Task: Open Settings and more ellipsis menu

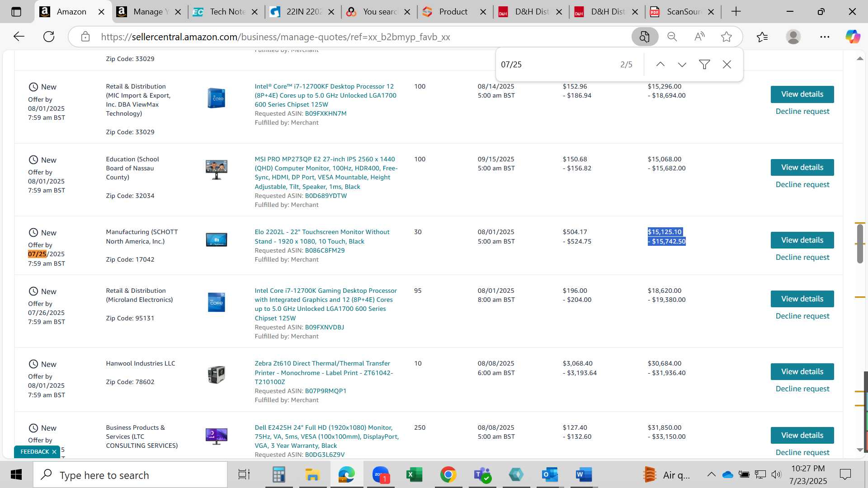Action: click(825, 37)
